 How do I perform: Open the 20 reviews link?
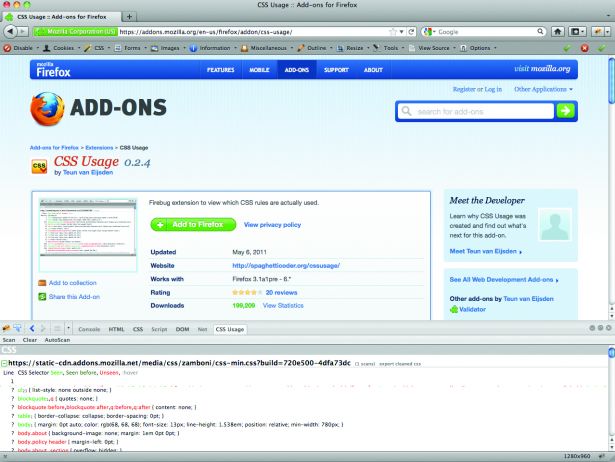281,293
